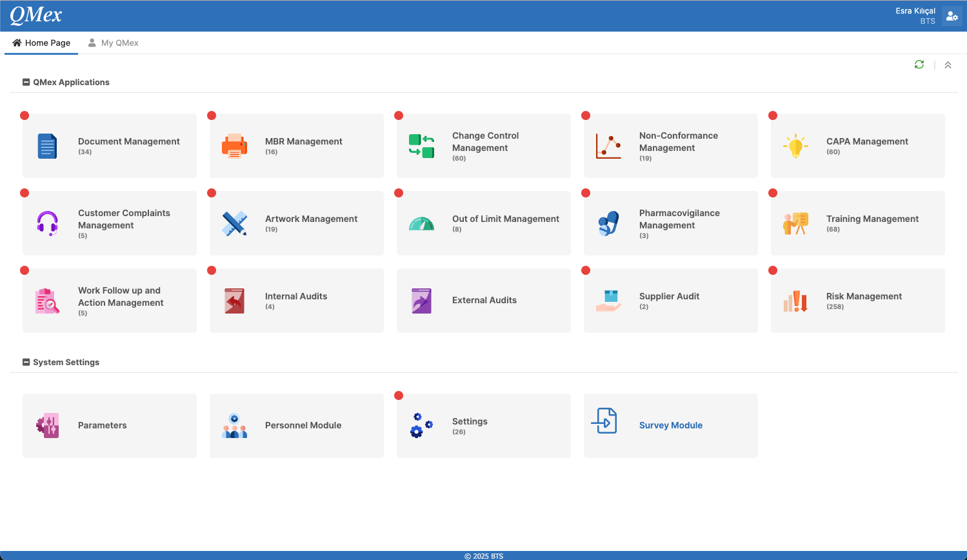Collapse the System Settings section
Viewport: 967px width, 560px height.
tap(26, 362)
